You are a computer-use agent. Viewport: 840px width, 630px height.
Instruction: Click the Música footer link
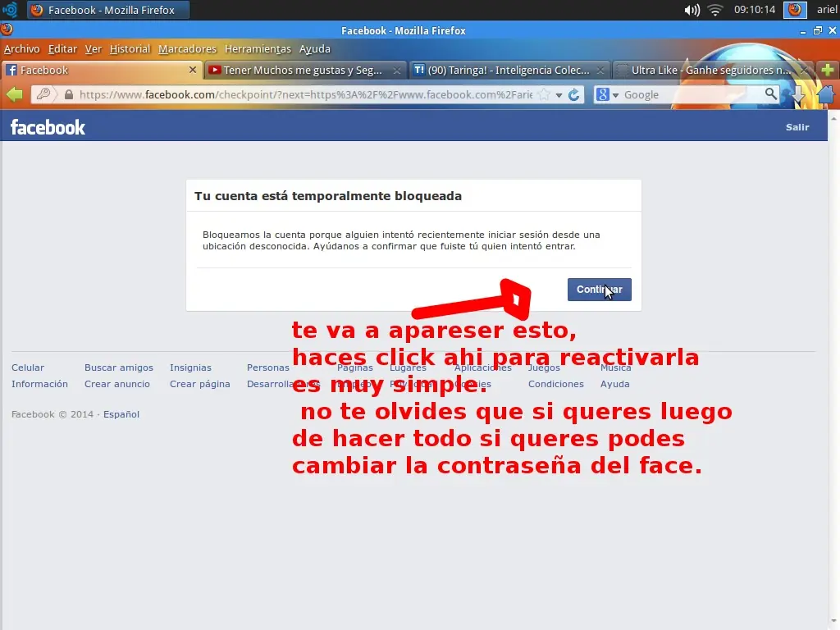[x=615, y=367]
